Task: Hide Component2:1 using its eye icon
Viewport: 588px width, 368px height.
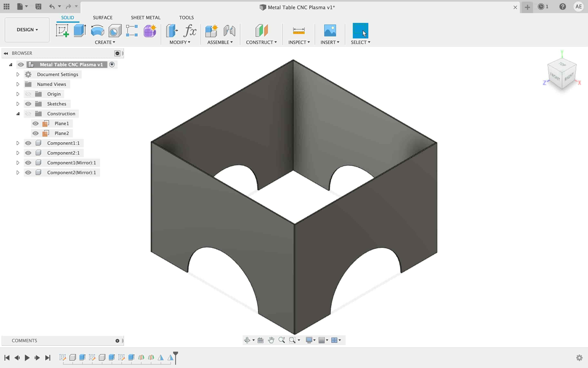Action: (x=28, y=153)
